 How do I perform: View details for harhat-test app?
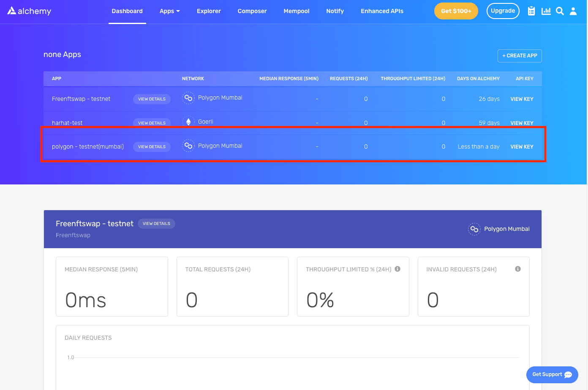pos(152,123)
